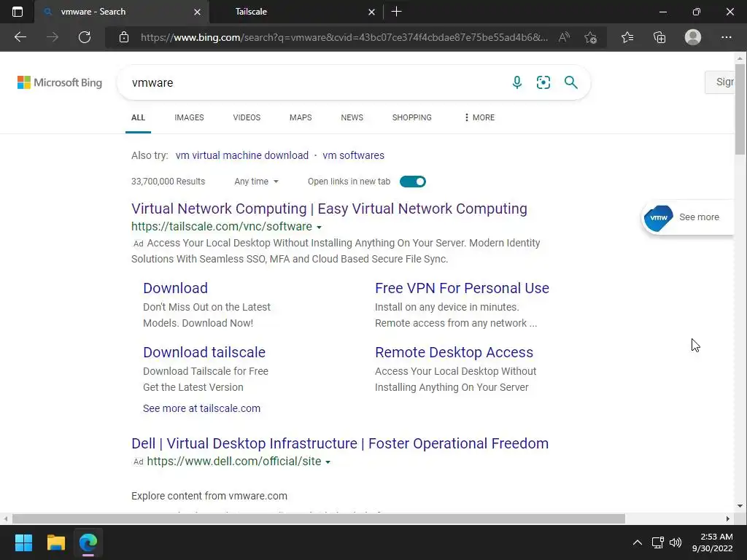This screenshot has height=560, width=747.
Task: Show hidden system tray icons
Action: click(637, 542)
